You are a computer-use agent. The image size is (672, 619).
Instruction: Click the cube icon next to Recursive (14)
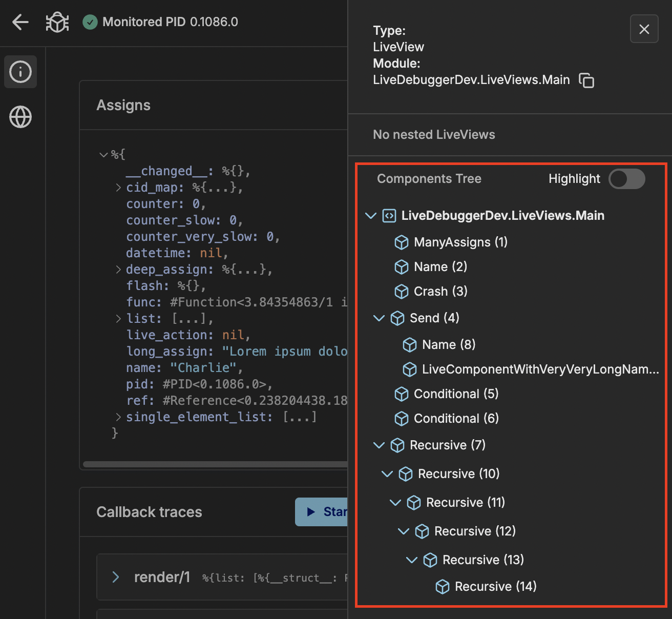pyautogui.click(x=443, y=587)
